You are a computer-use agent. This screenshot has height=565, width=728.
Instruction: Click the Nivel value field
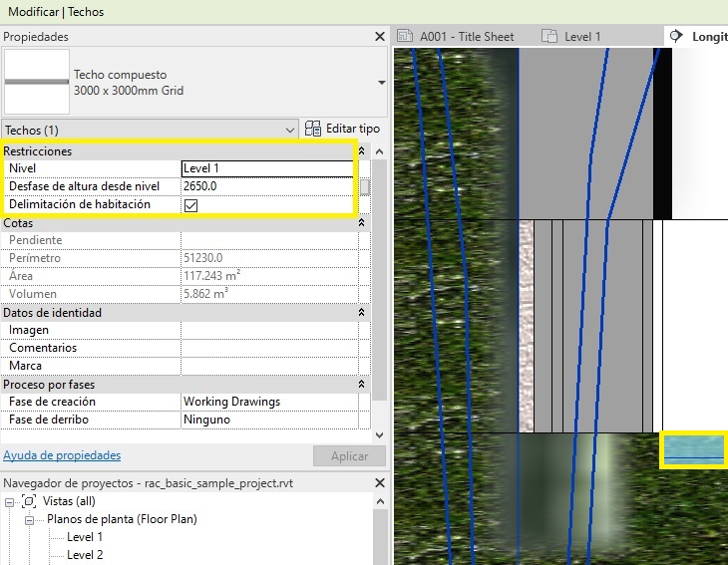click(x=267, y=168)
